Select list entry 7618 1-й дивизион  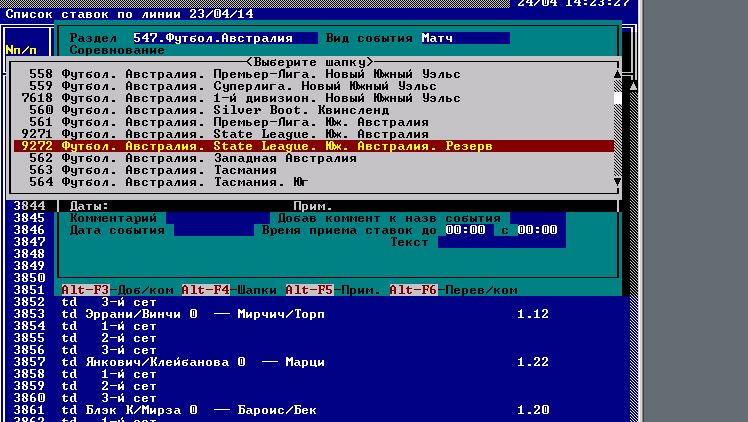(x=313, y=98)
